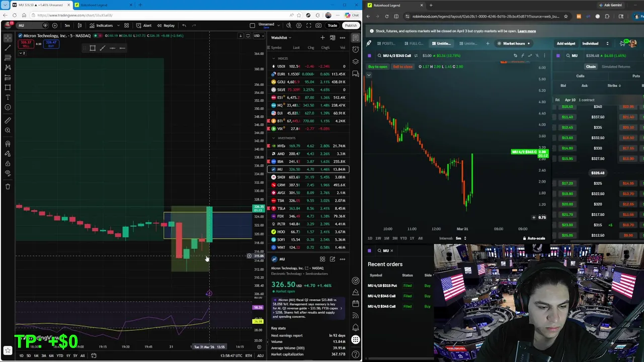Select the crosshair cursor tool in TradingView

[x=8, y=38]
